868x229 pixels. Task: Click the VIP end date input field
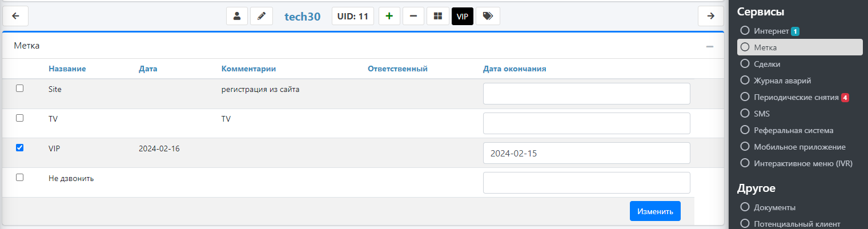click(x=586, y=153)
